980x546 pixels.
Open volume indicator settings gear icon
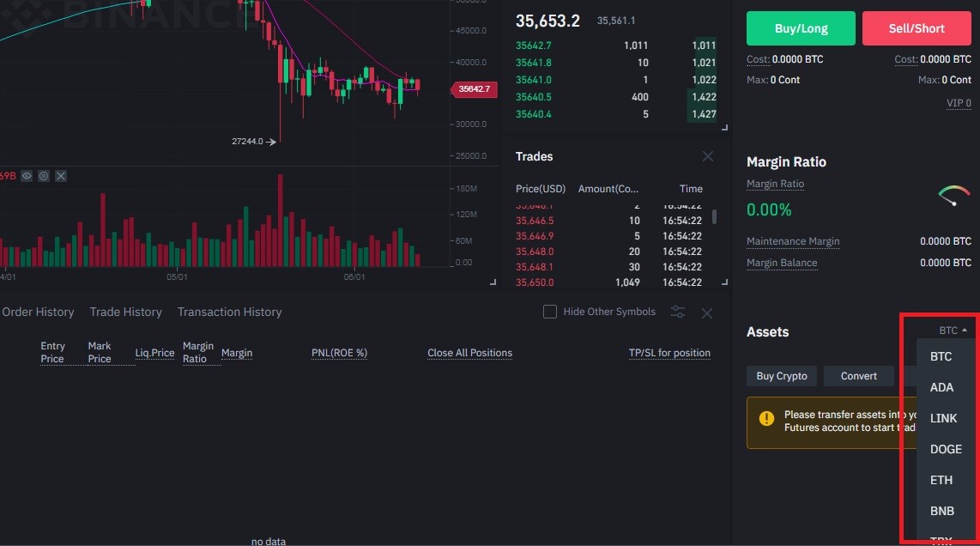click(x=44, y=176)
